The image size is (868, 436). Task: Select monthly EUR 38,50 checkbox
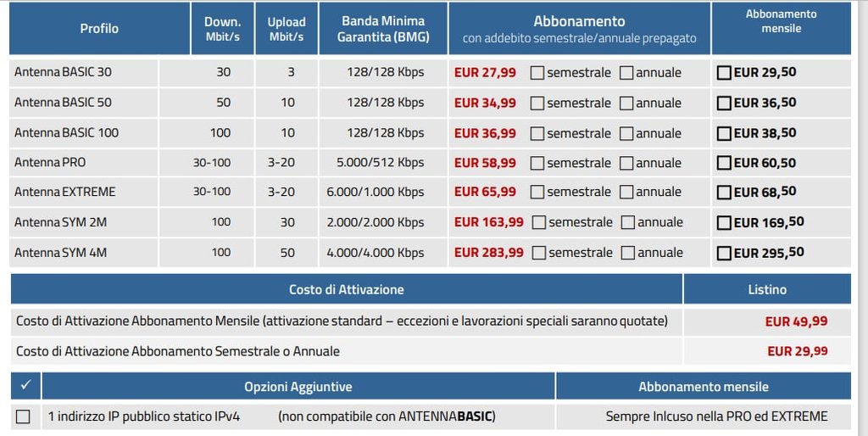click(x=724, y=133)
